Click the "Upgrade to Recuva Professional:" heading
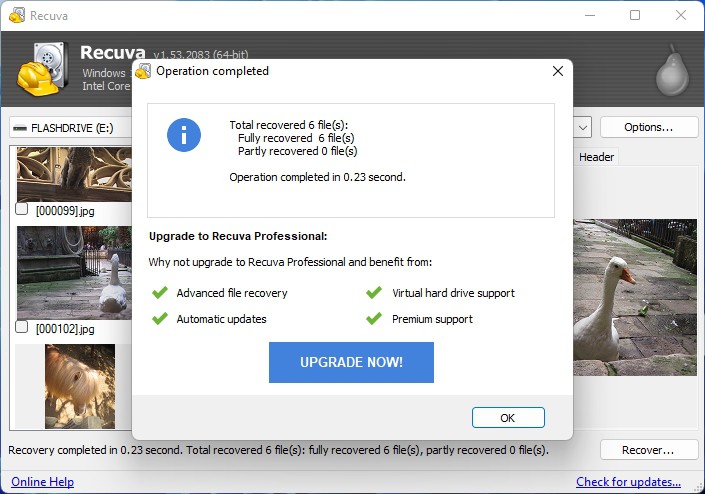The width and height of the screenshot is (705, 494). click(238, 236)
